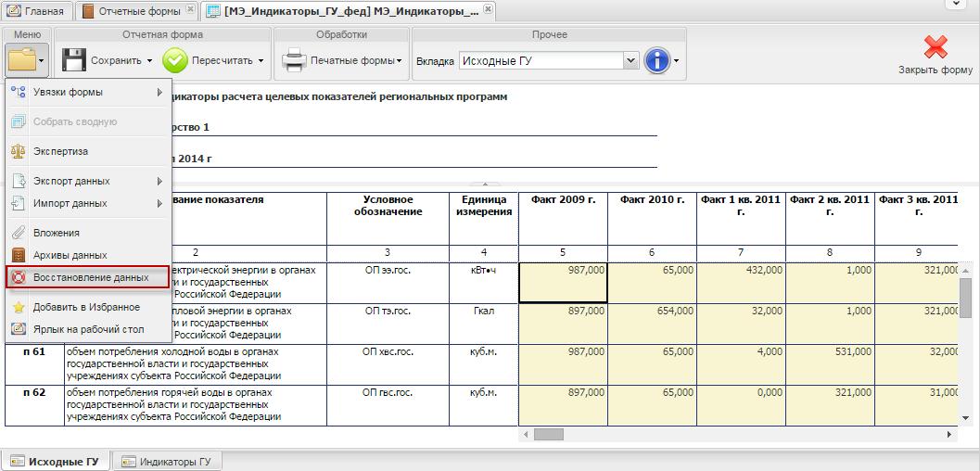Click the horizontal scrollbar right arrow
Screen dimensions: 980x471
[x=948, y=434]
